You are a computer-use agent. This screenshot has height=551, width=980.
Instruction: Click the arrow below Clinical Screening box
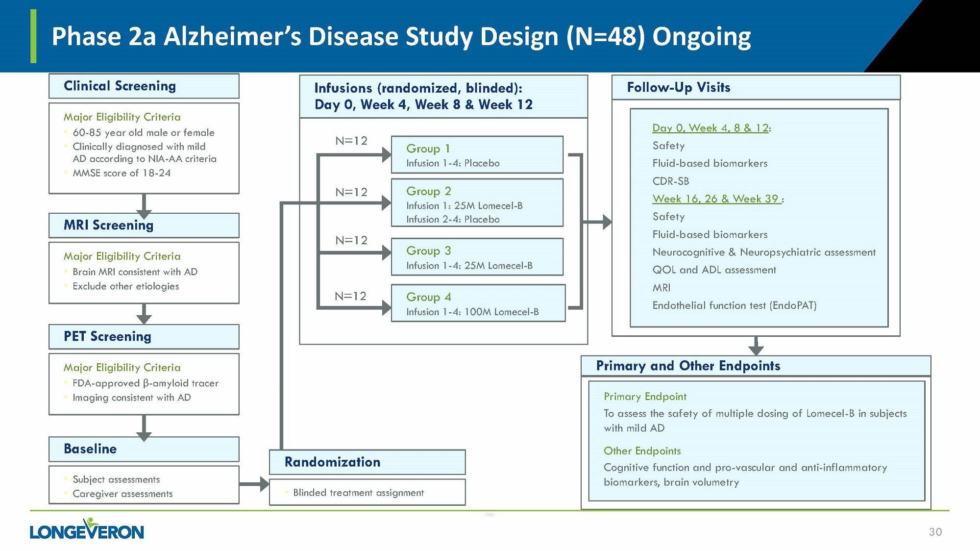(144, 206)
